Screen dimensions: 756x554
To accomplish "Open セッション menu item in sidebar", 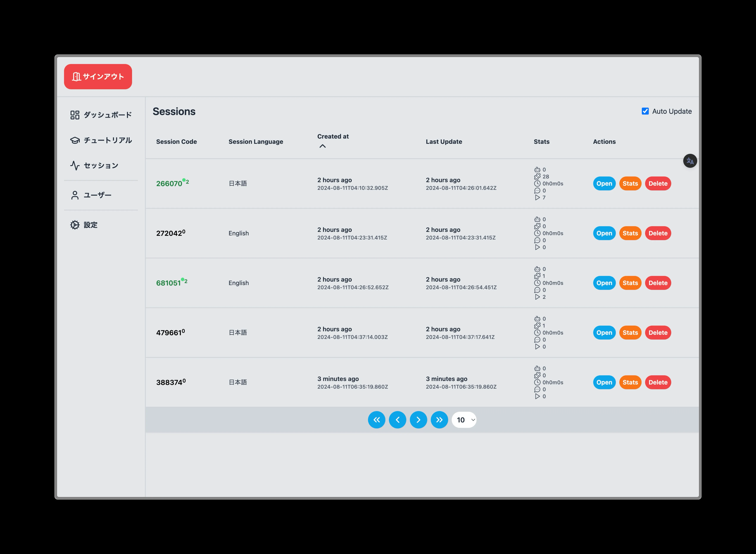I will 101,166.
